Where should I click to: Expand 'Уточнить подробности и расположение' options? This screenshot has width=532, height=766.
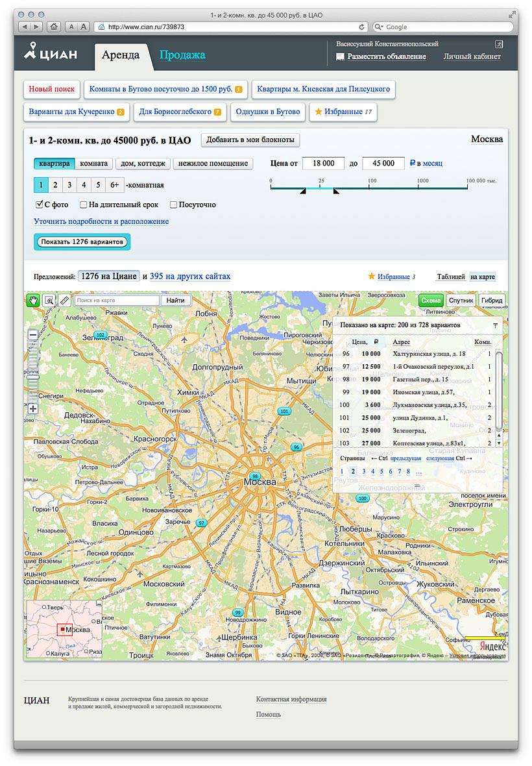click(101, 221)
